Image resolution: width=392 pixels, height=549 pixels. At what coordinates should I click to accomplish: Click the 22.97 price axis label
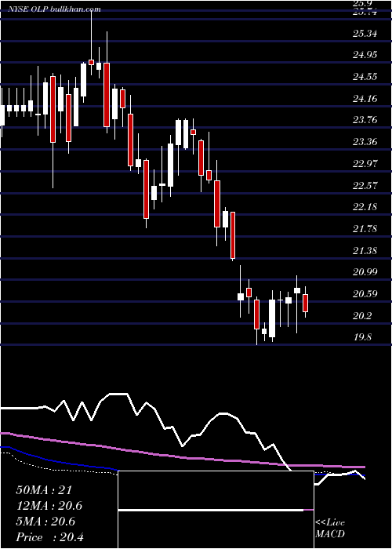pos(365,163)
